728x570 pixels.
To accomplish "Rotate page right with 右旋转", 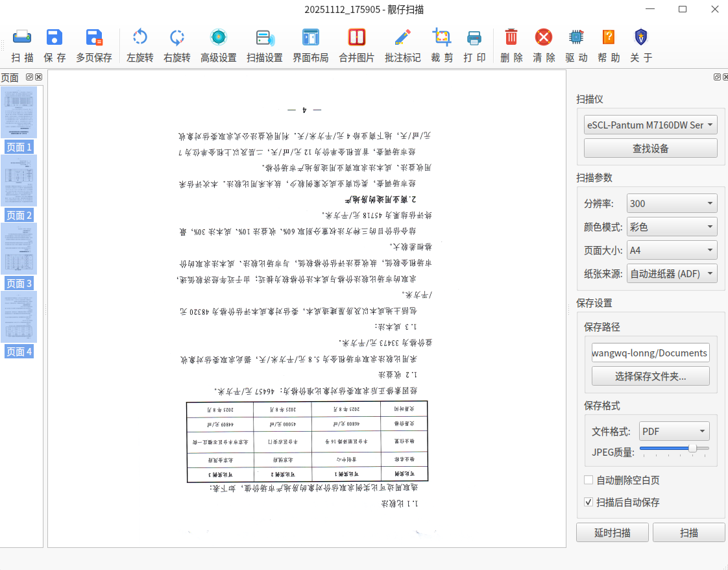I will 177,45.
